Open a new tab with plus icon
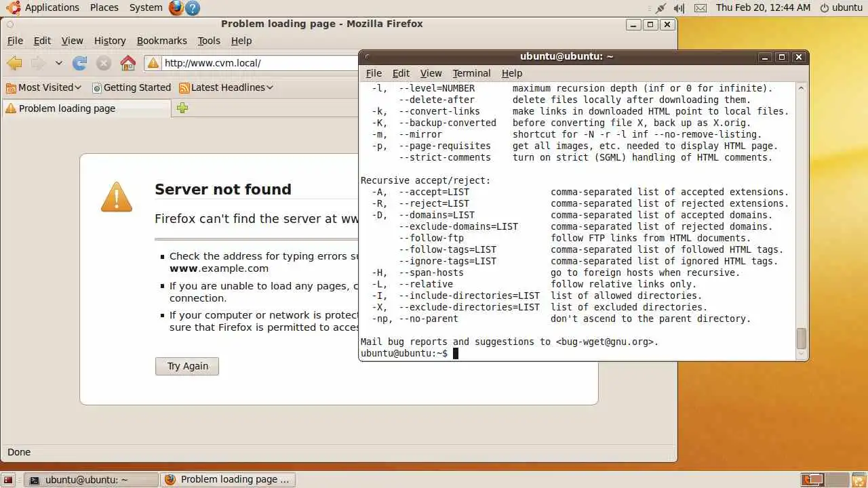 click(182, 108)
